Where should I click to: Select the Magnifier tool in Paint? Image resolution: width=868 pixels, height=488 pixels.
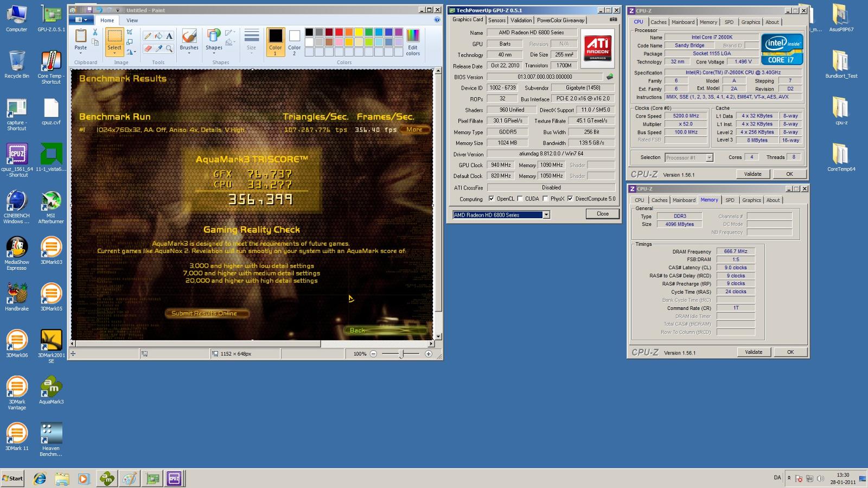169,48
